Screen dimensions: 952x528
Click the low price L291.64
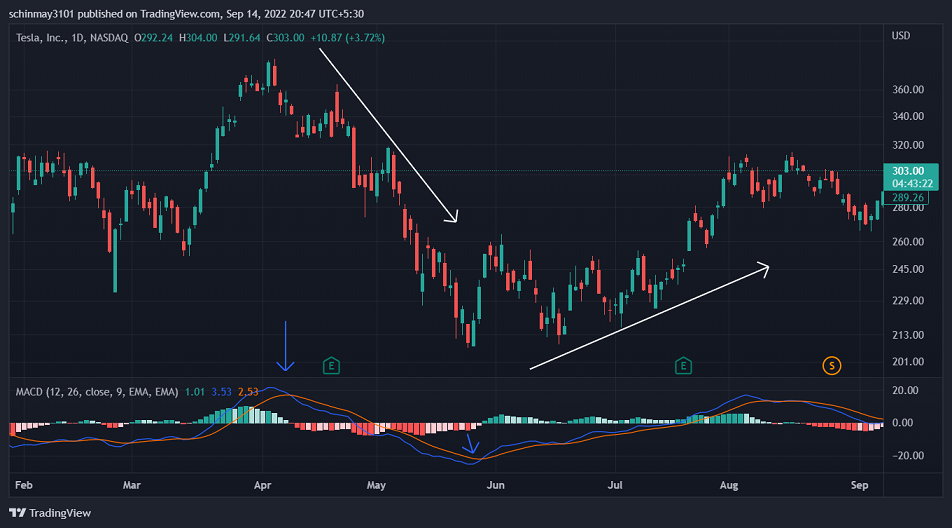pos(242,38)
